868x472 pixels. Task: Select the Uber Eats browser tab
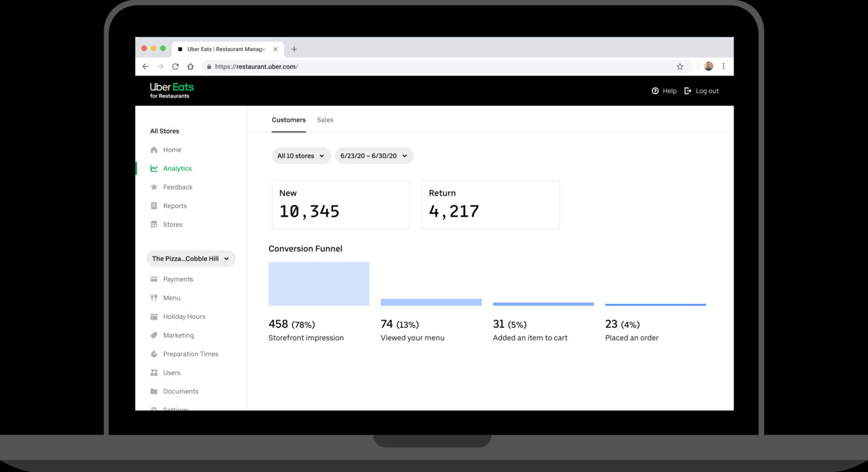coord(228,49)
